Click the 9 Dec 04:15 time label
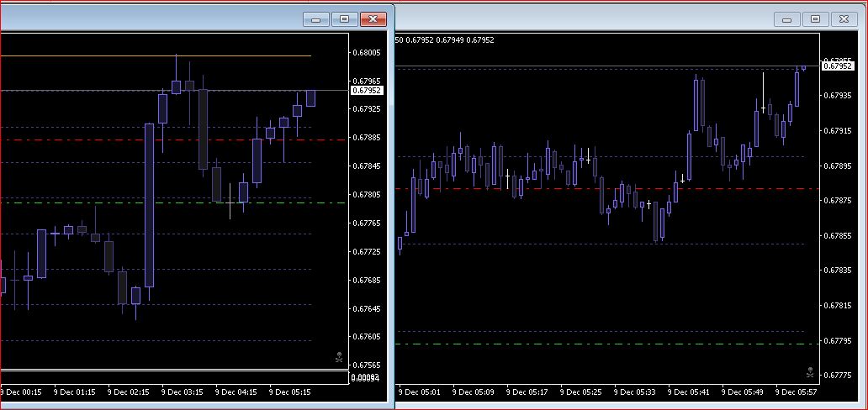This screenshot has width=868, height=410. coord(236,392)
